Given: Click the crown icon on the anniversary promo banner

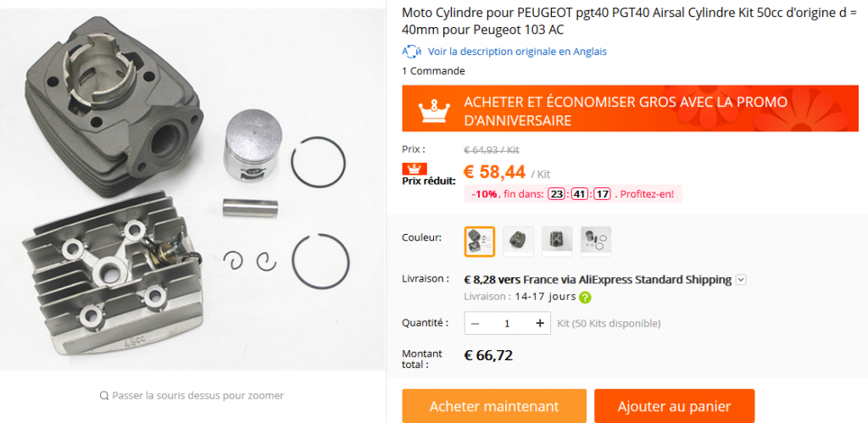Looking at the screenshot, I should tap(436, 111).
